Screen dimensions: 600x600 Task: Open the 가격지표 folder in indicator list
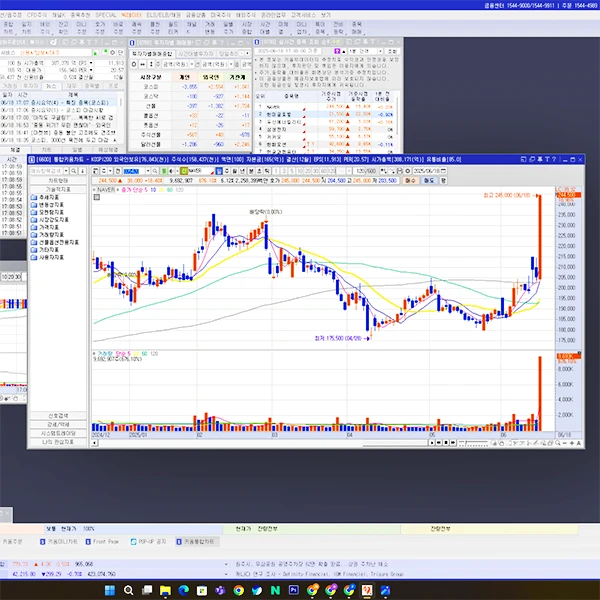(x=45, y=227)
